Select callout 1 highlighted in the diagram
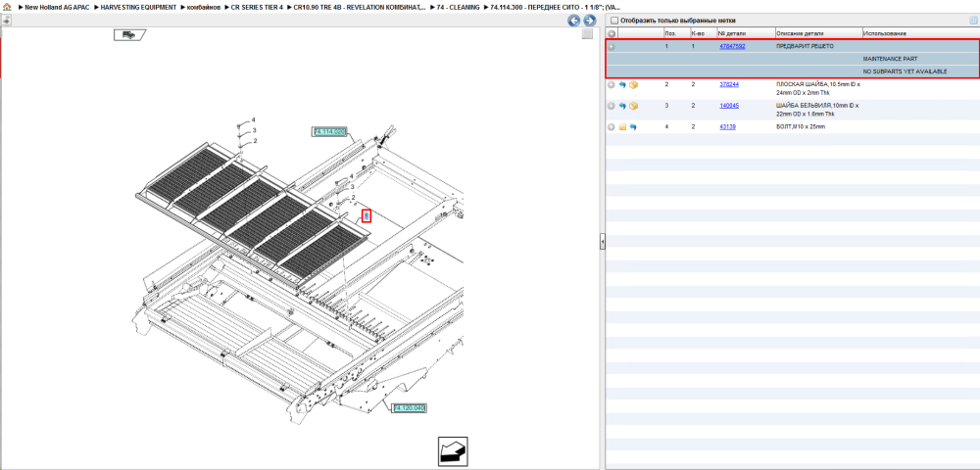980x470 pixels. point(367,216)
